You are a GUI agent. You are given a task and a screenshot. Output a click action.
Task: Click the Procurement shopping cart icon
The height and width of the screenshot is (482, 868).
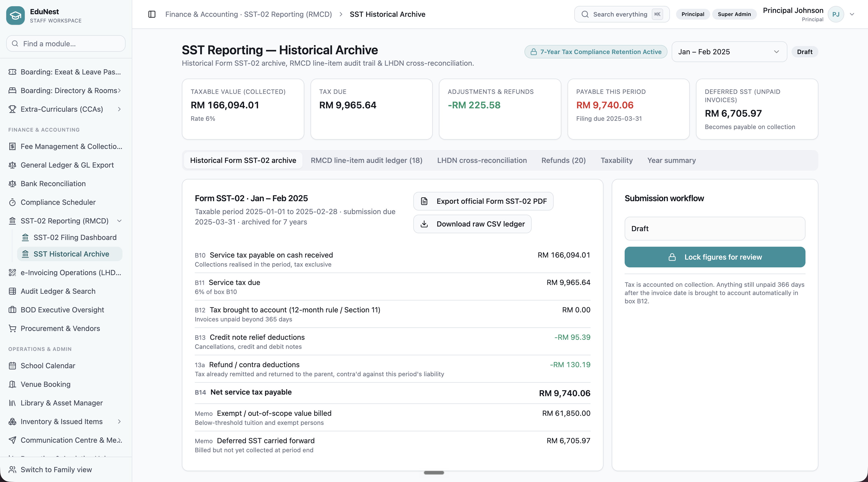coord(12,328)
